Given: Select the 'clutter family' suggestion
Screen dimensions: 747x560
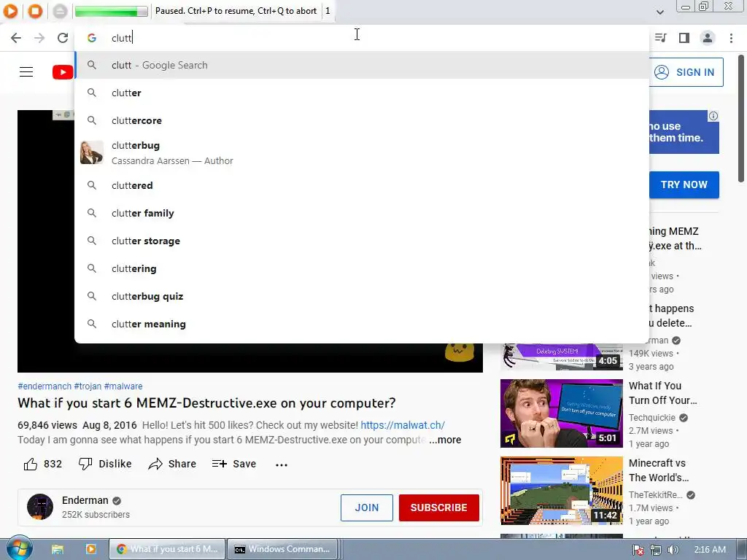Looking at the screenshot, I should (x=362, y=213).
